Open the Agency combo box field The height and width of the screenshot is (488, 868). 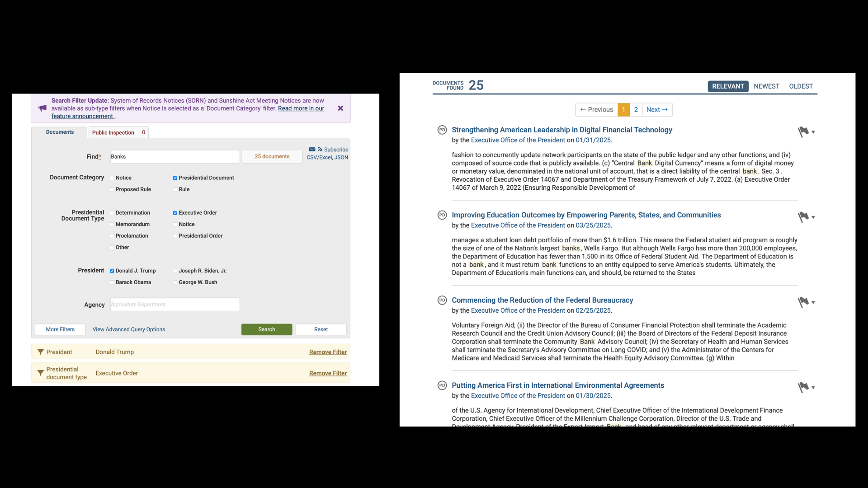click(175, 305)
